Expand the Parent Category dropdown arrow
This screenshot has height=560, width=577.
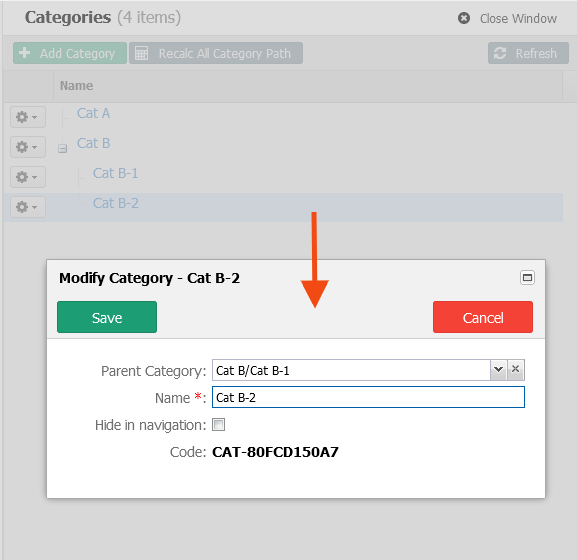point(498,369)
